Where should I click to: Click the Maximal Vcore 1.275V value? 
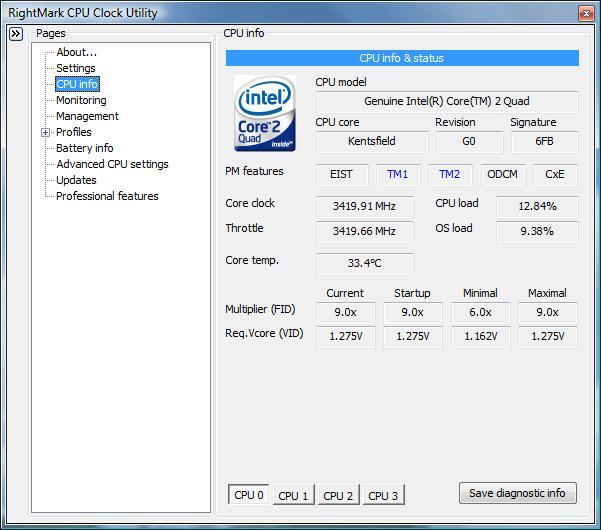(x=548, y=336)
